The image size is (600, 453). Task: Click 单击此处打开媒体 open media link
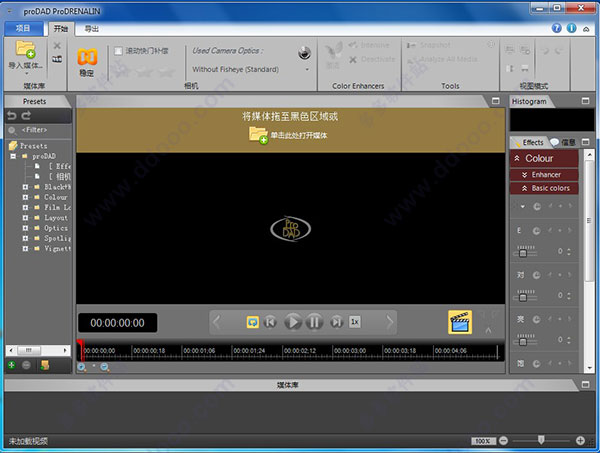(x=299, y=135)
